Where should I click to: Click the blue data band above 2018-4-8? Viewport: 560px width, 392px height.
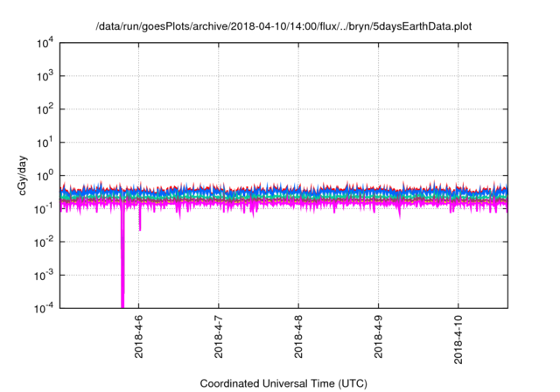click(298, 191)
